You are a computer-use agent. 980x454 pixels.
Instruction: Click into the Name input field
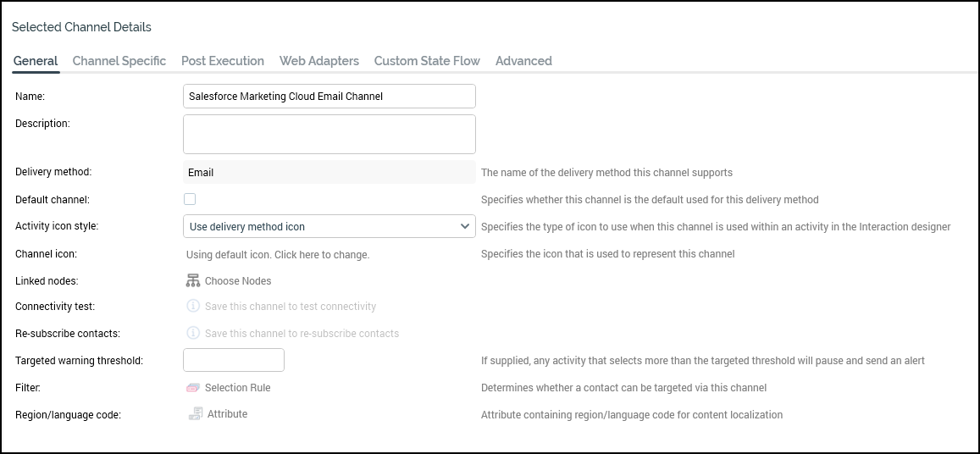click(x=329, y=97)
